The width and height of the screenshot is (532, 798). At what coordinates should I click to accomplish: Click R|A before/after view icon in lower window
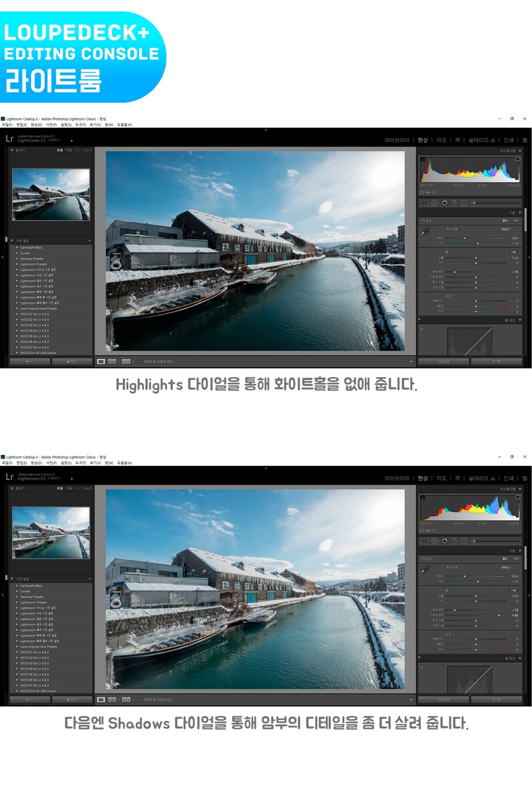click(x=112, y=699)
